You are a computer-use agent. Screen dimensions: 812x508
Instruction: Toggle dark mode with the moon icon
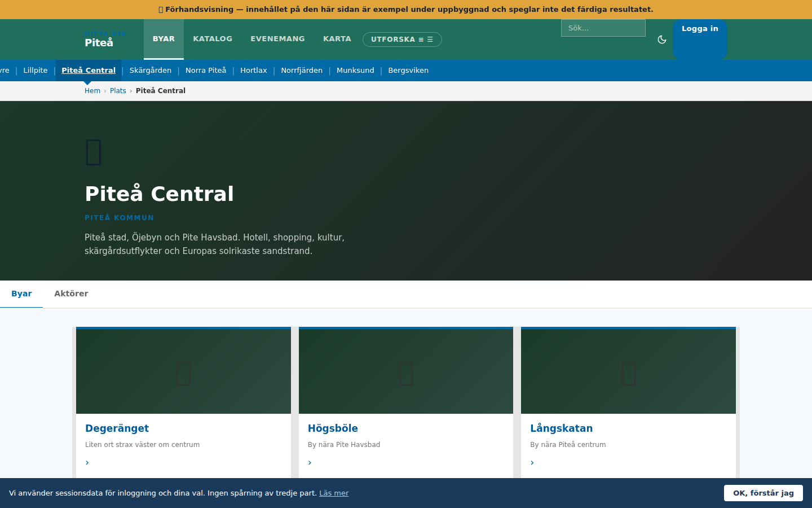click(662, 40)
